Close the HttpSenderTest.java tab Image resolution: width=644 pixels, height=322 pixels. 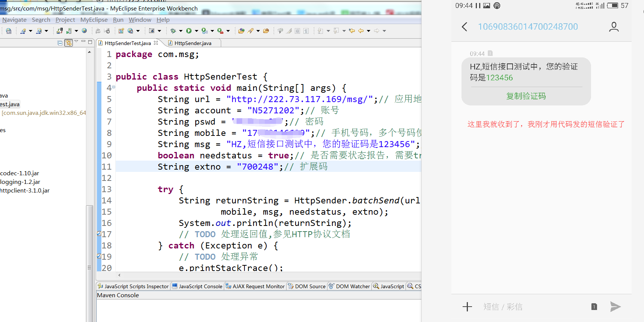(x=156, y=43)
